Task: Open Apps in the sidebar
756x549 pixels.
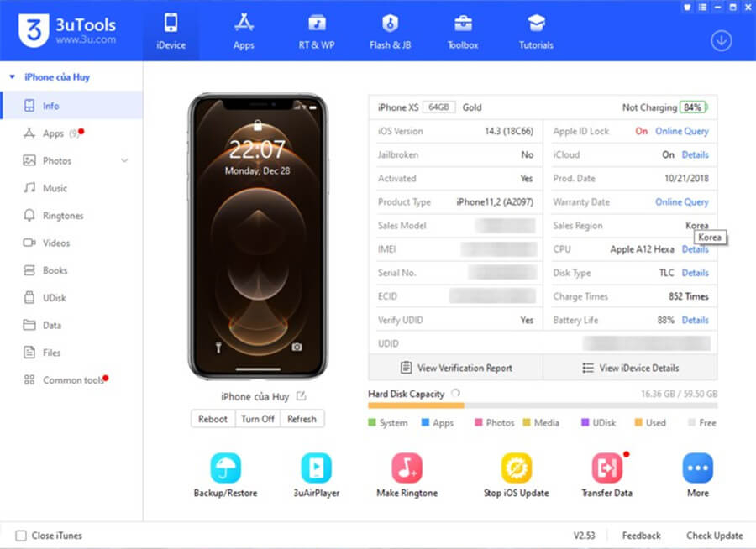Action: (71, 133)
